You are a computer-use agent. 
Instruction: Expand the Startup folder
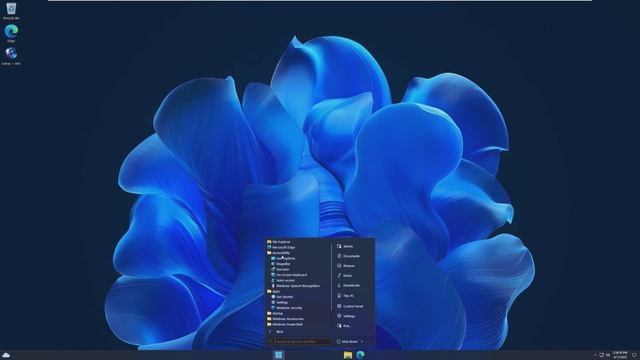click(275, 313)
